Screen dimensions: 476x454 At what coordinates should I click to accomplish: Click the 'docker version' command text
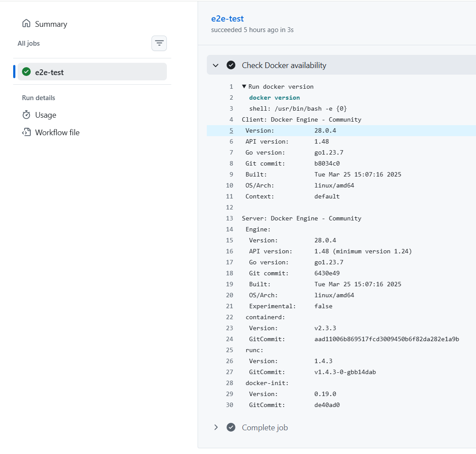(x=274, y=97)
